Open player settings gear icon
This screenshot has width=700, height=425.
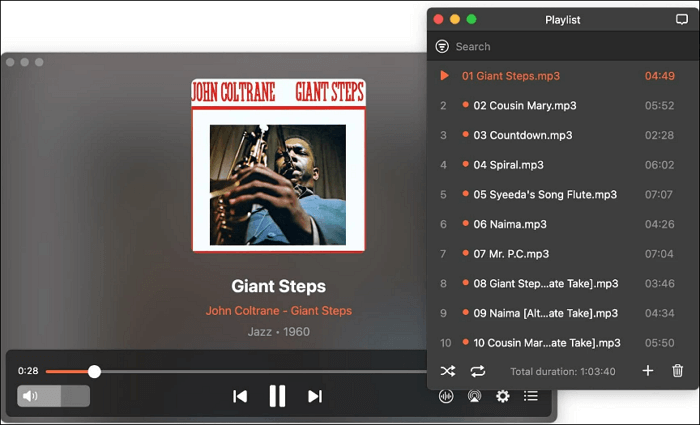coord(503,396)
